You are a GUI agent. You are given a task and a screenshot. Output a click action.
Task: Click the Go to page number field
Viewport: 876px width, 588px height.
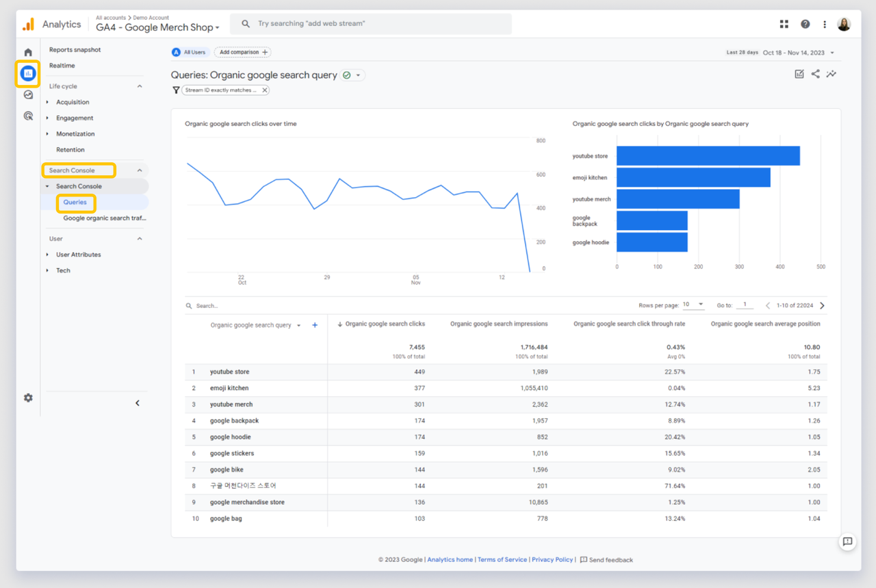pyautogui.click(x=745, y=305)
